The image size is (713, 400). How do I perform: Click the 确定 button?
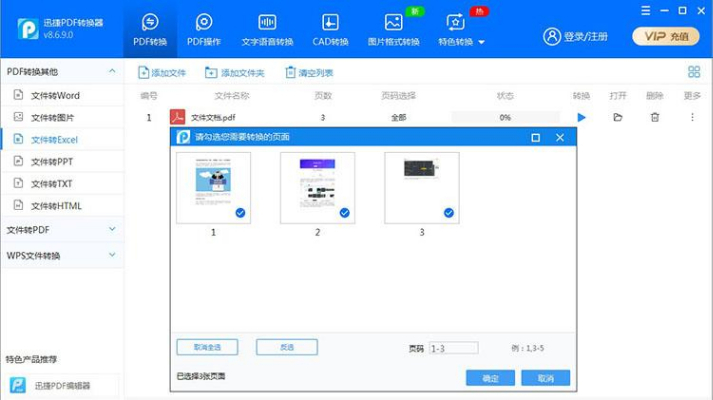click(490, 378)
